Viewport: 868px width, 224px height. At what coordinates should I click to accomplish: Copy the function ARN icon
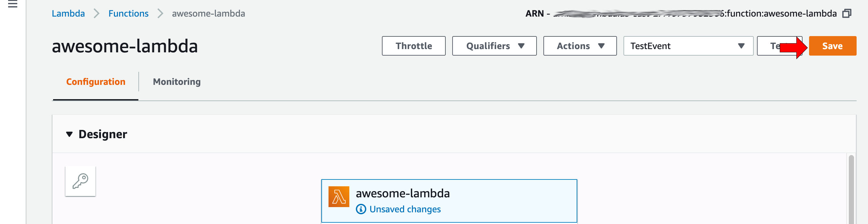click(x=847, y=13)
